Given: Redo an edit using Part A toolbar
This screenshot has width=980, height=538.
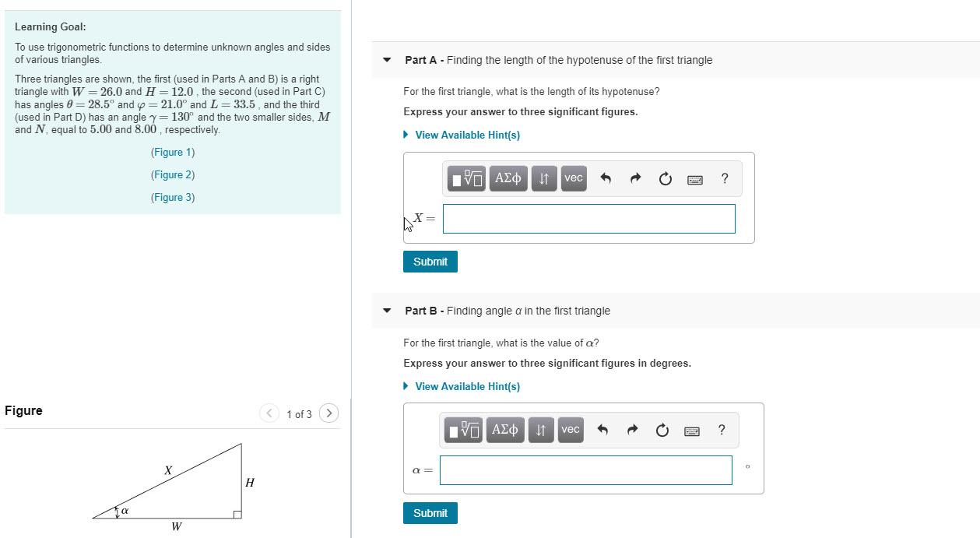Looking at the screenshot, I should [635, 178].
